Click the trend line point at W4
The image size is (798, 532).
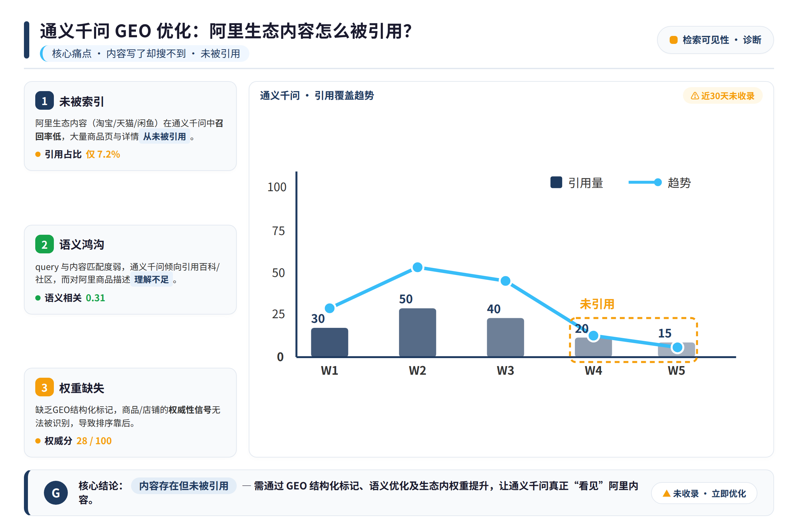coord(594,336)
